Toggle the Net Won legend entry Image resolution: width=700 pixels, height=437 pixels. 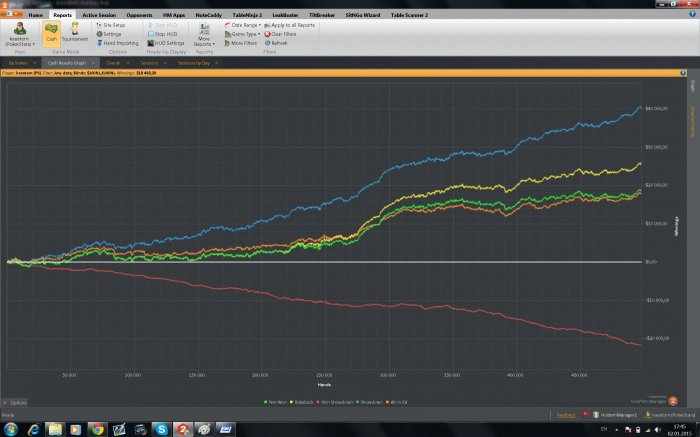(275, 402)
